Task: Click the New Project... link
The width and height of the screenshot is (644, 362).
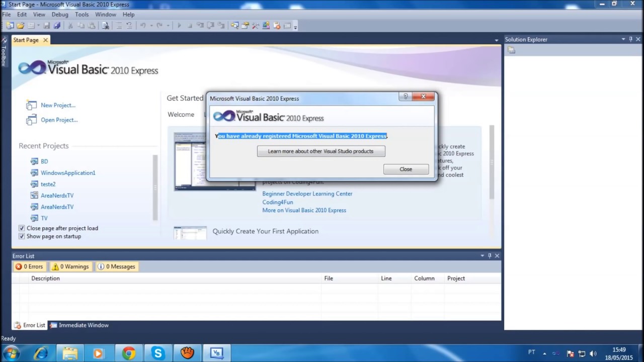Action: 58,106
